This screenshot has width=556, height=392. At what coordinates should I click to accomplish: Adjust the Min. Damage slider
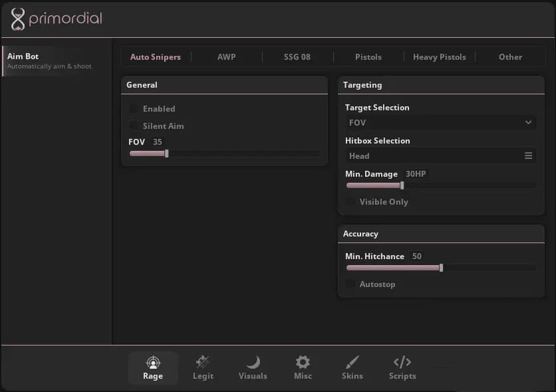(441, 185)
